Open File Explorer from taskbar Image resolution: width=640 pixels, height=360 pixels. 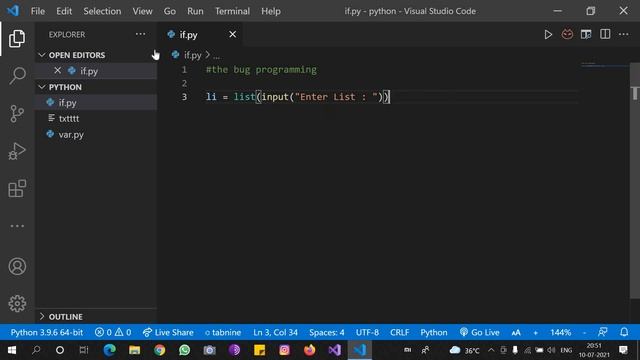pos(134,350)
